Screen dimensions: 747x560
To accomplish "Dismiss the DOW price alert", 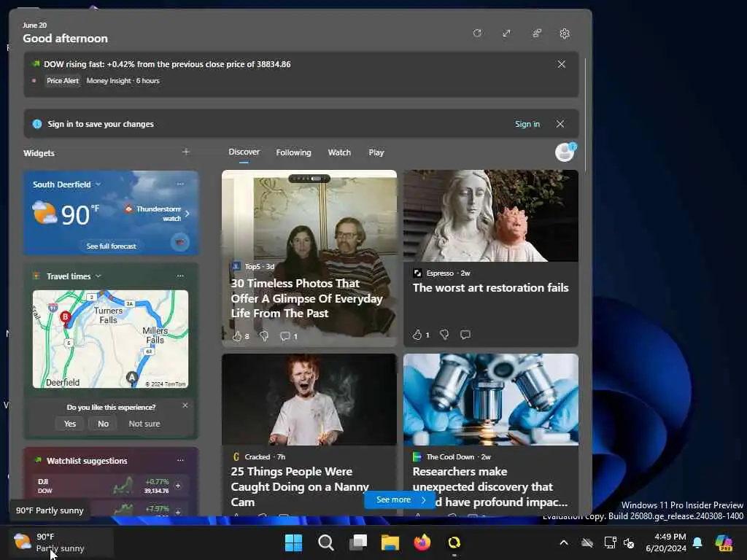I will point(562,64).
